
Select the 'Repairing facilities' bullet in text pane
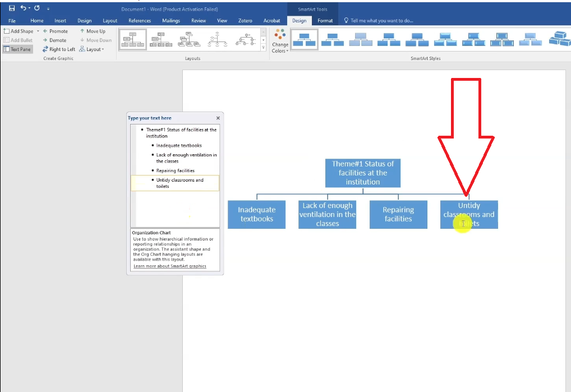(176, 170)
